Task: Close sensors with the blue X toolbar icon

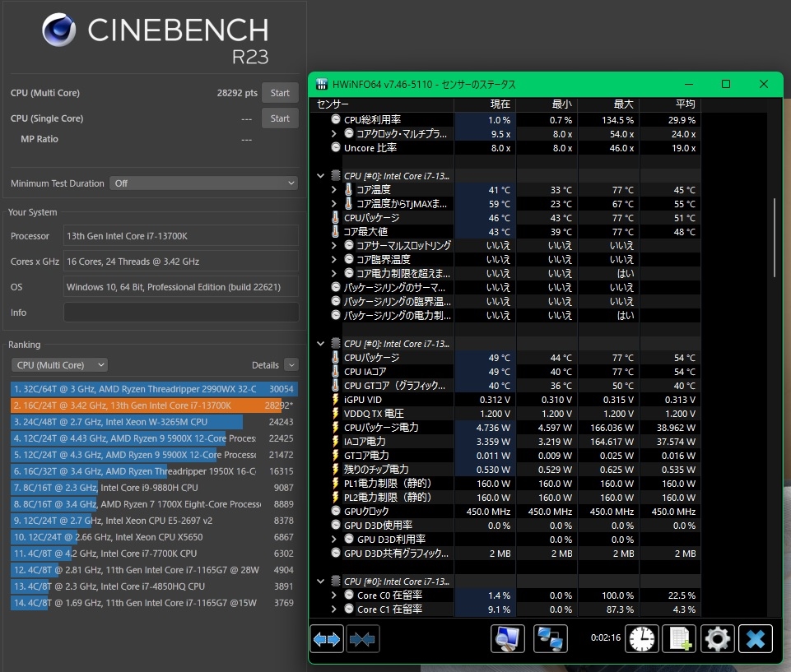Action: [755, 639]
